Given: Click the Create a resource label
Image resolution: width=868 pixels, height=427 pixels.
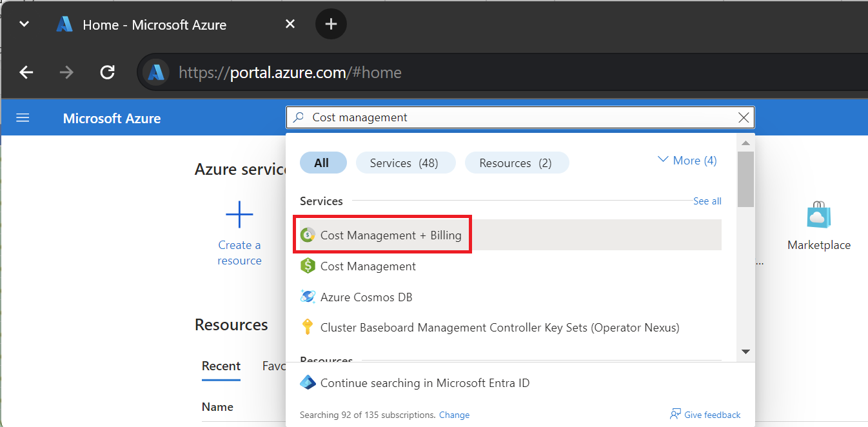Looking at the screenshot, I should click(239, 253).
